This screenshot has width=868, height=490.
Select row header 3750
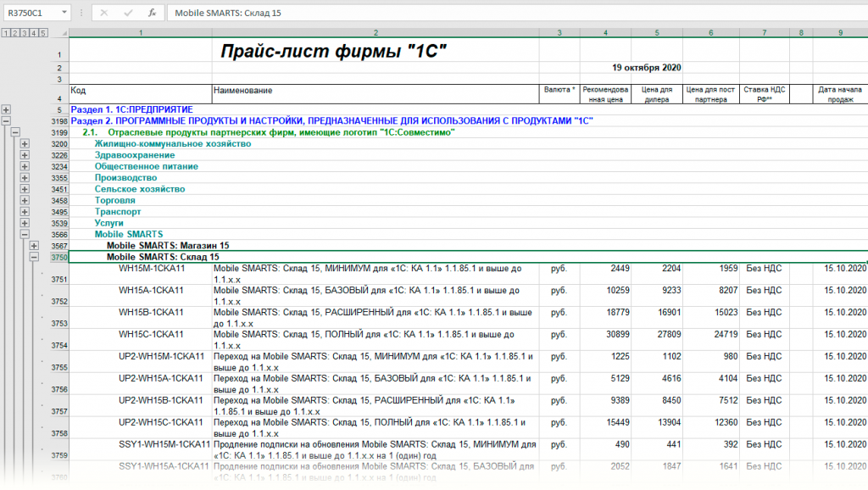pos(59,257)
